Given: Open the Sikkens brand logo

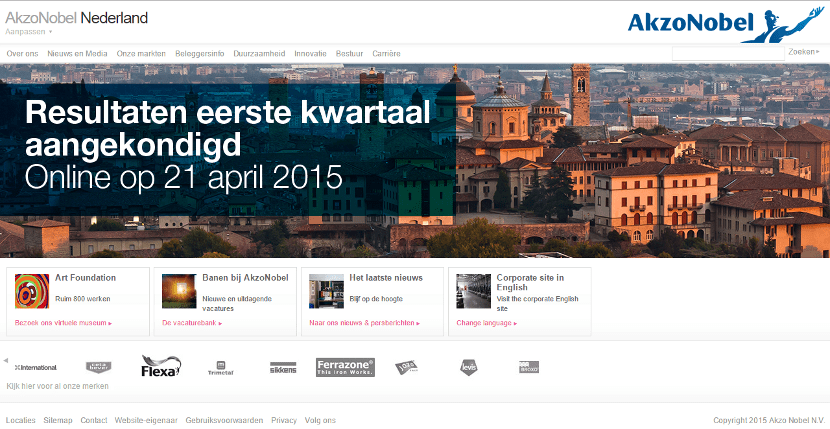Looking at the screenshot, I should pyautogui.click(x=283, y=368).
